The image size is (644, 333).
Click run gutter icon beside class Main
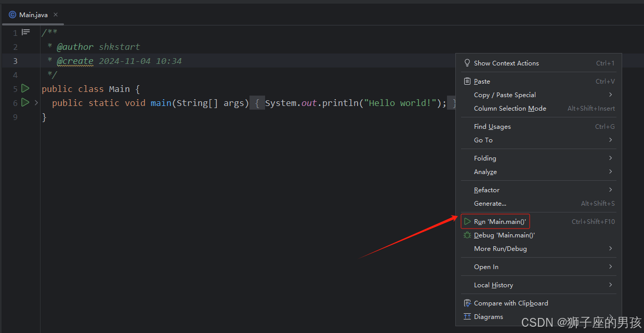(x=25, y=88)
